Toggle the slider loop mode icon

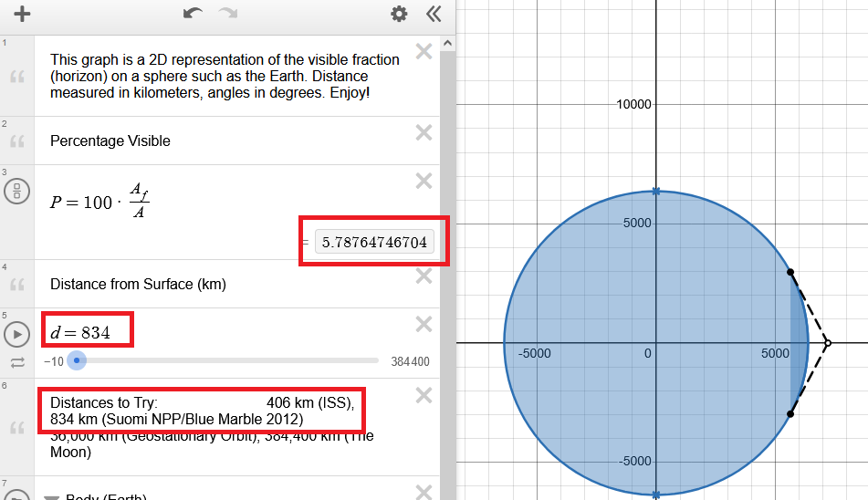(16, 362)
